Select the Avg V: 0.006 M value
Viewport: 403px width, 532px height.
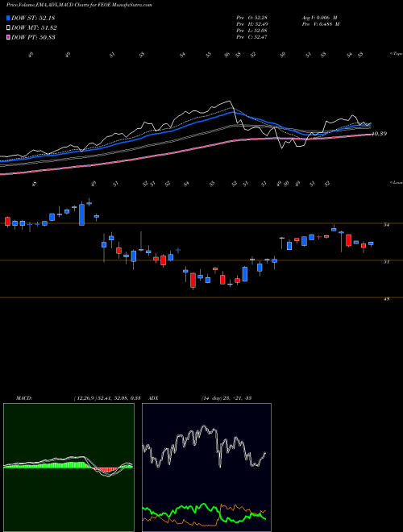pos(319,18)
